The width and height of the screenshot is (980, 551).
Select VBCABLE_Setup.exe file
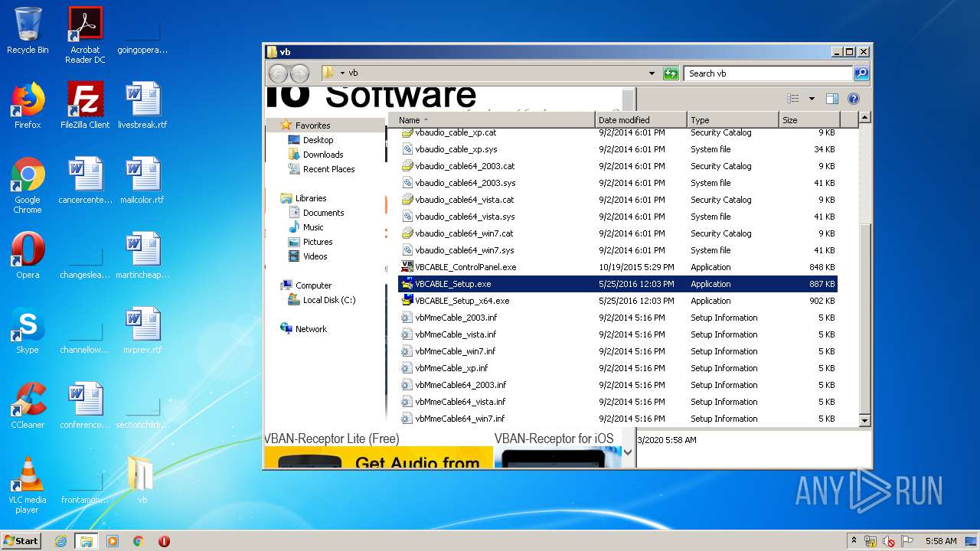pos(618,284)
